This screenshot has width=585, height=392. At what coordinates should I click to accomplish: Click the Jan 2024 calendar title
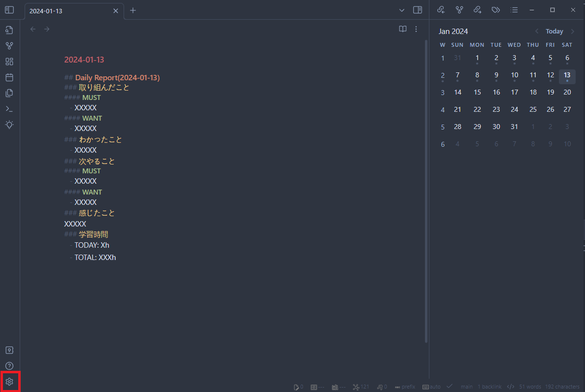(454, 32)
